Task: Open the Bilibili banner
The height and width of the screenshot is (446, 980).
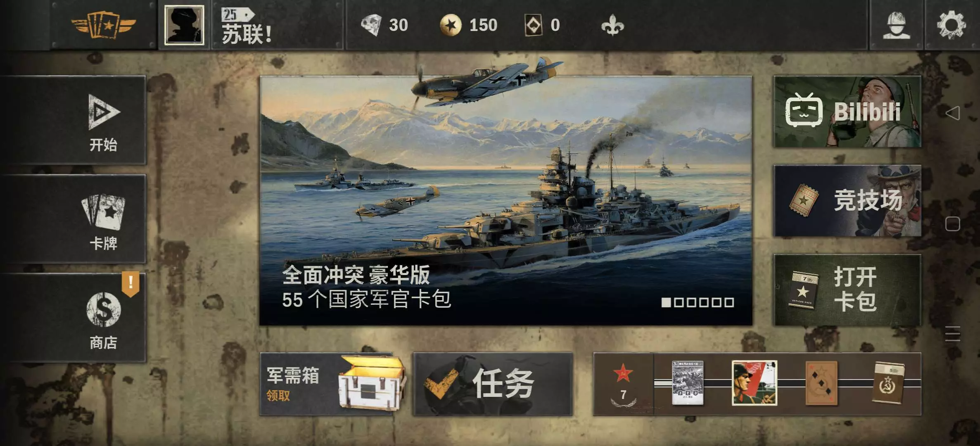Action: tap(847, 111)
